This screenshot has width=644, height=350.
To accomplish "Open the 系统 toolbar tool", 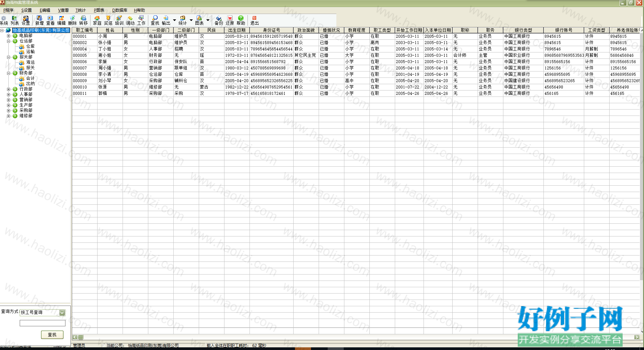I will click(x=4, y=20).
